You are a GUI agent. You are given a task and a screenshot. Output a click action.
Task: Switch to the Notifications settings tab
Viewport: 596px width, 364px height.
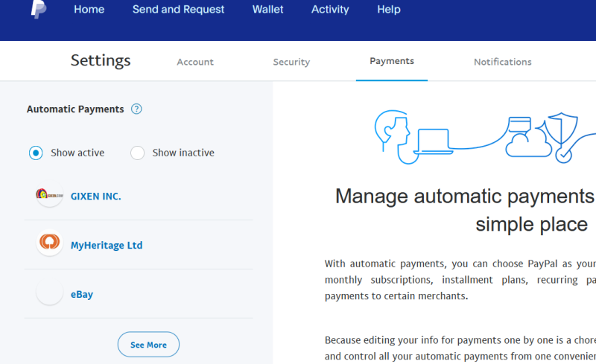pos(502,62)
